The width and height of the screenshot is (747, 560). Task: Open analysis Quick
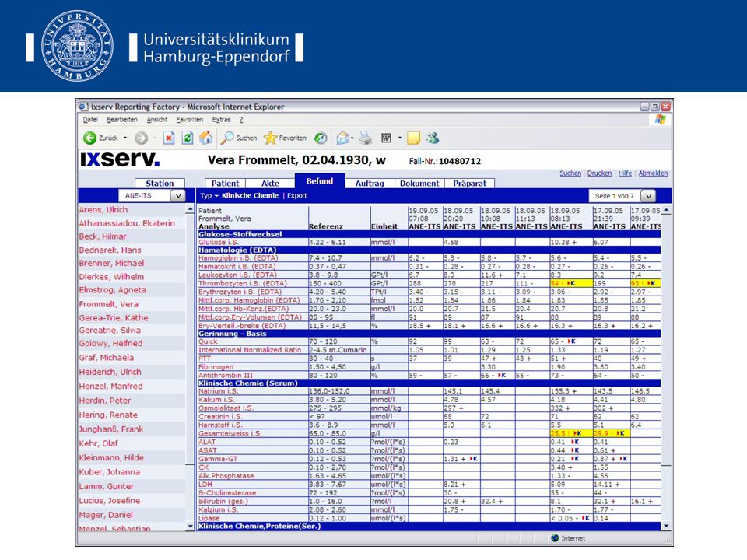pyautogui.click(x=208, y=341)
